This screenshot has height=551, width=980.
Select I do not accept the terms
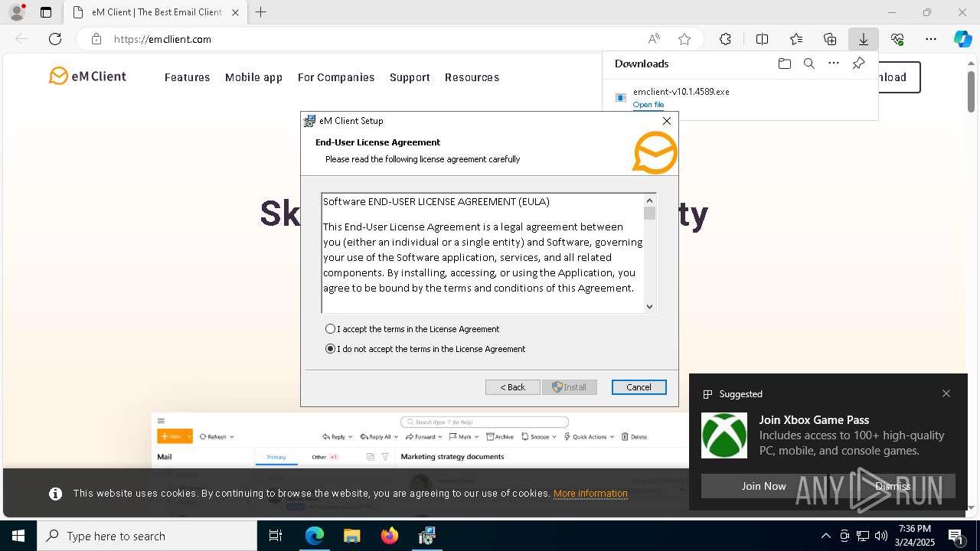click(x=331, y=349)
